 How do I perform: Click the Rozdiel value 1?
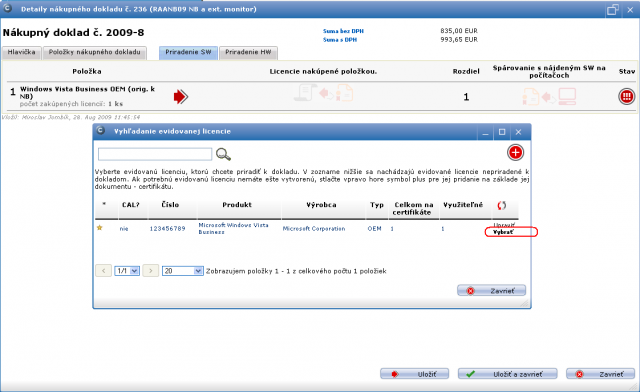[466, 97]
